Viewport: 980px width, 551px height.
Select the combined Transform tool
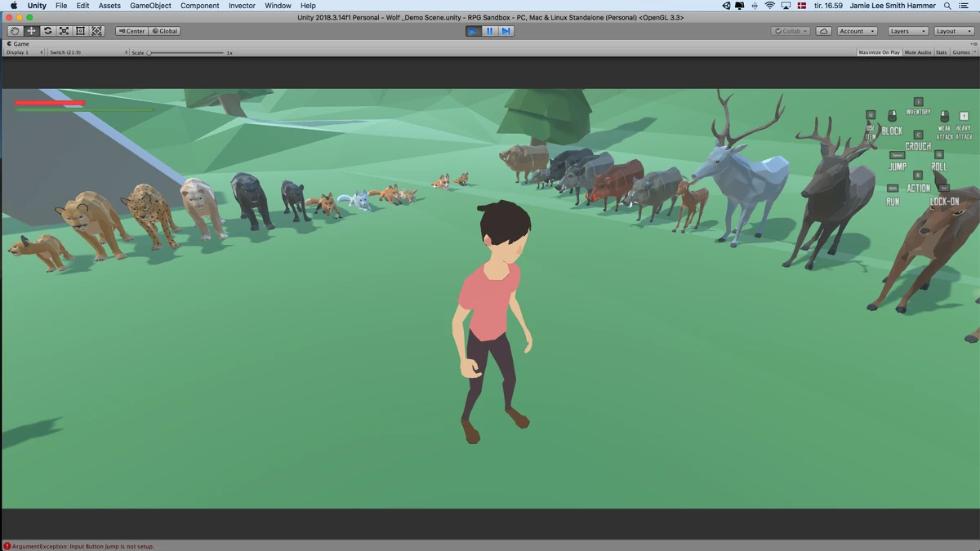[x=97, y=31]
